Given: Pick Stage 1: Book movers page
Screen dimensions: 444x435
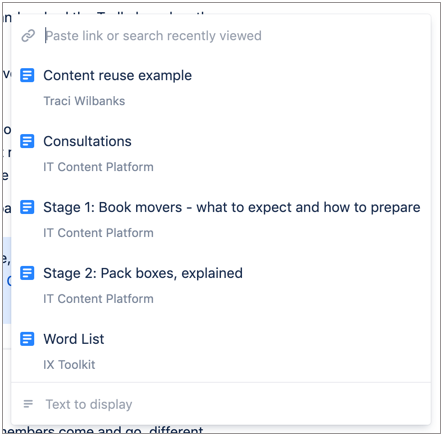Looking at the screenshot, I should coord(221,220).
